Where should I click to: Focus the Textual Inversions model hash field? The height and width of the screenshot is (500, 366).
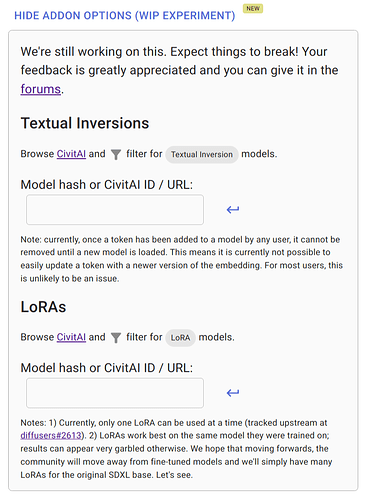[x=115, y=210]
